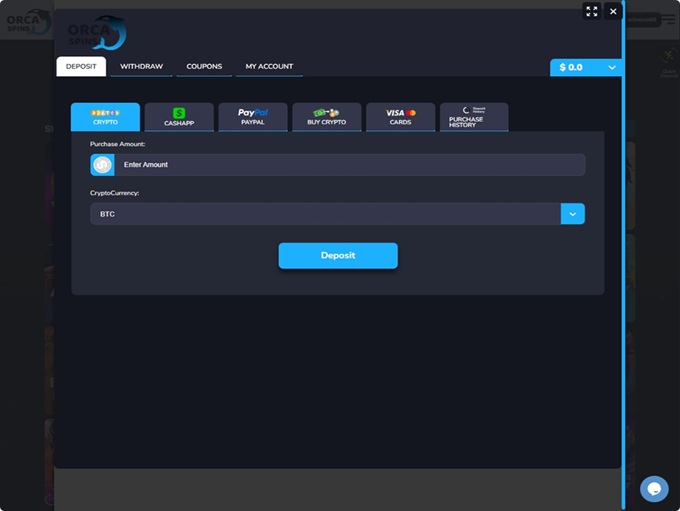Open the live chat bubble
Viewport: 680px width, 511px height.
654,488
